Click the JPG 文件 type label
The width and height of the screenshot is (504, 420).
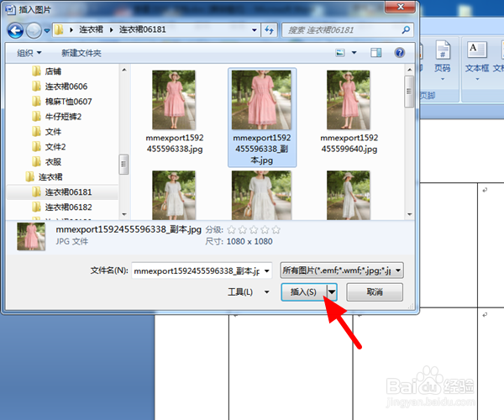click(72, 241)
